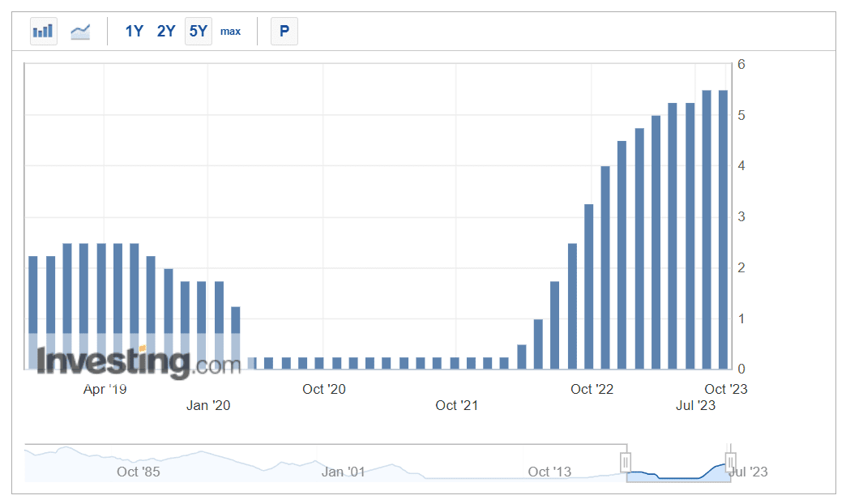Click the P button in toolbar
Viewport: 846px width, 504px height.
(284, 32)
